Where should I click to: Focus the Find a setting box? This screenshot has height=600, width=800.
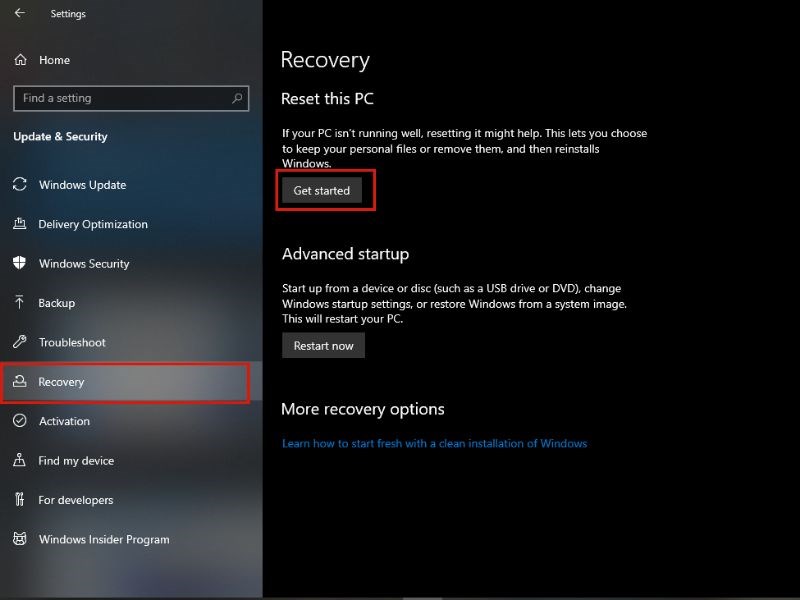click(120, 98)
